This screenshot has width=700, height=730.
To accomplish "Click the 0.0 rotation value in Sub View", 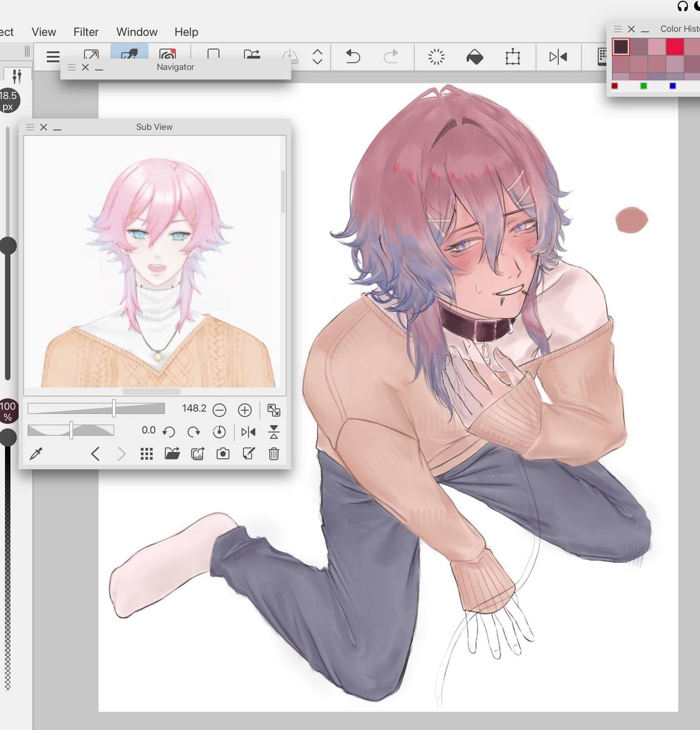I will point(148,430).
